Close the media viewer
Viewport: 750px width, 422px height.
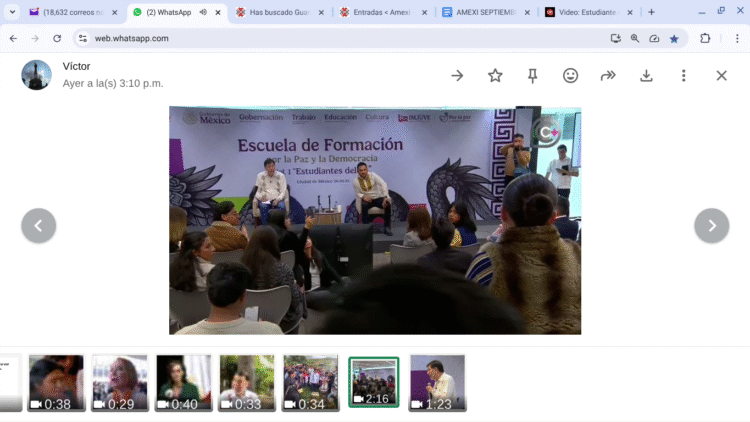(721, 75)
